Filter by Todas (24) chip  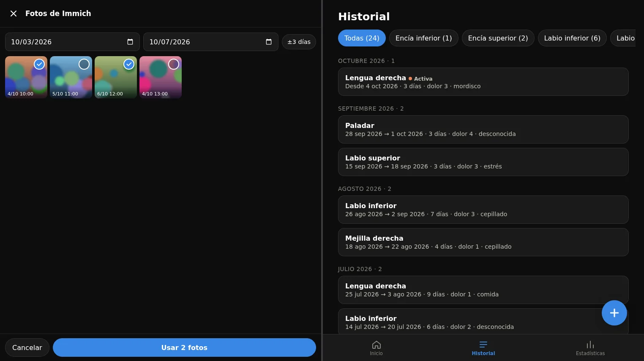pos(362,38)
